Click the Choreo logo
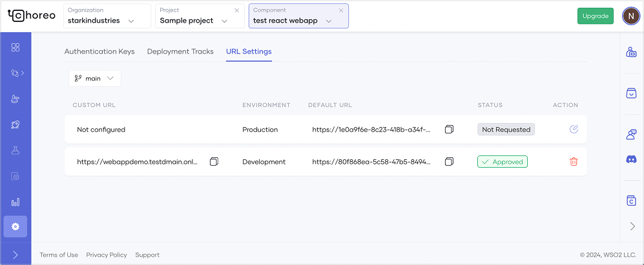This screenshot has width=644, height=265. pyautogui.click(x=31, y=16)
